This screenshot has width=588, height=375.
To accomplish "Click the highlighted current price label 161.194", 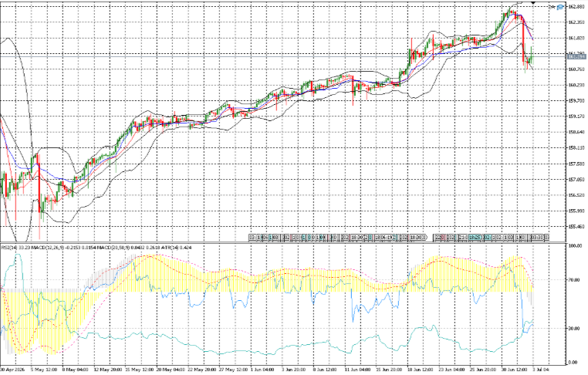I will click(x=577, y=56).
